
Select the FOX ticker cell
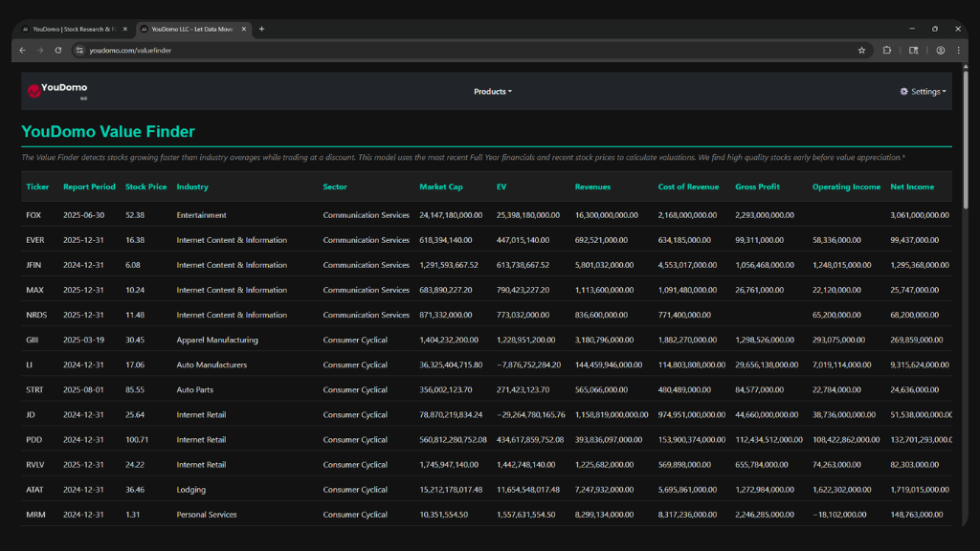click(33, 215)
